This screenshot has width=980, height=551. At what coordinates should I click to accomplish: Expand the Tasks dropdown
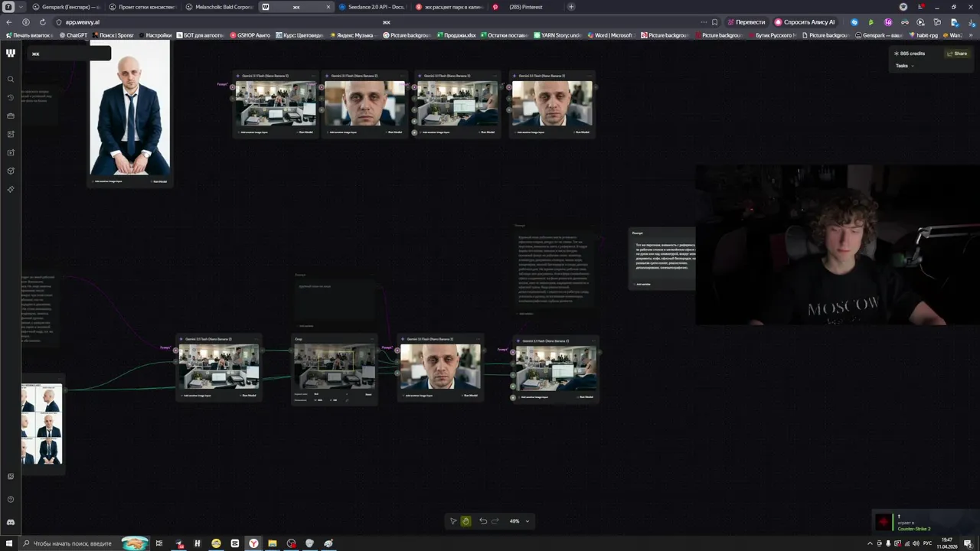pos(905,66)
